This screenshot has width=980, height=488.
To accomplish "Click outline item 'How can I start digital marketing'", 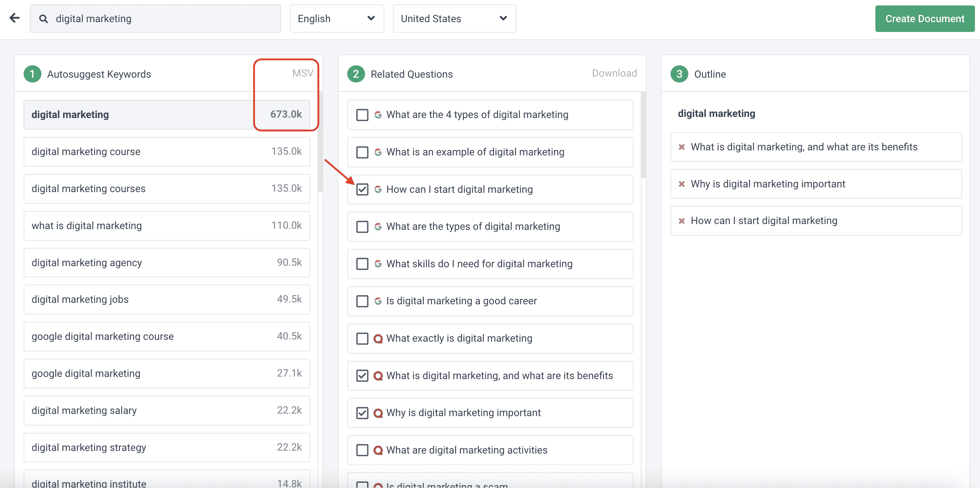I will point(816,221).
